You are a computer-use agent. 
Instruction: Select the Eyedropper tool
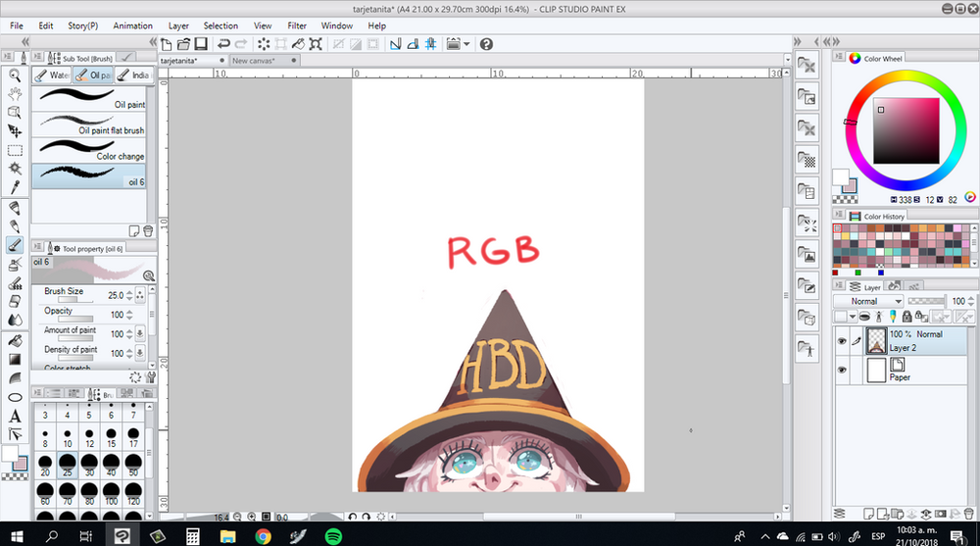(15, 187)
